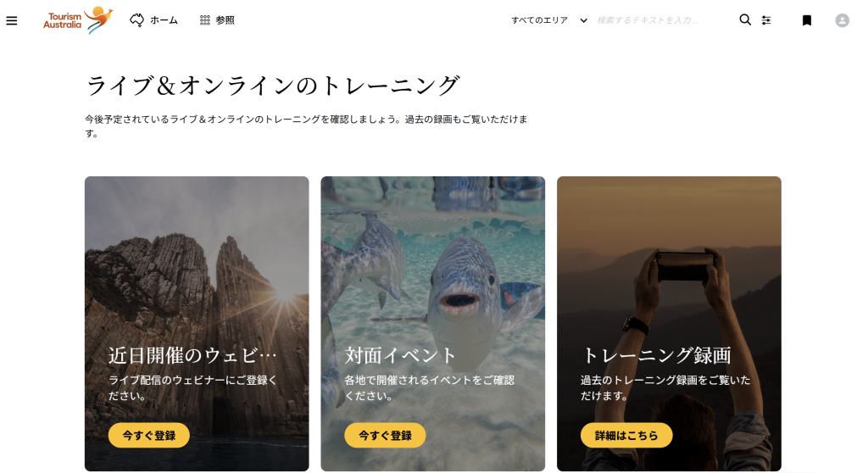Open the fish underwater event card image
The height and width of the screenshot is (473, 868).
(x=433, y=260)
